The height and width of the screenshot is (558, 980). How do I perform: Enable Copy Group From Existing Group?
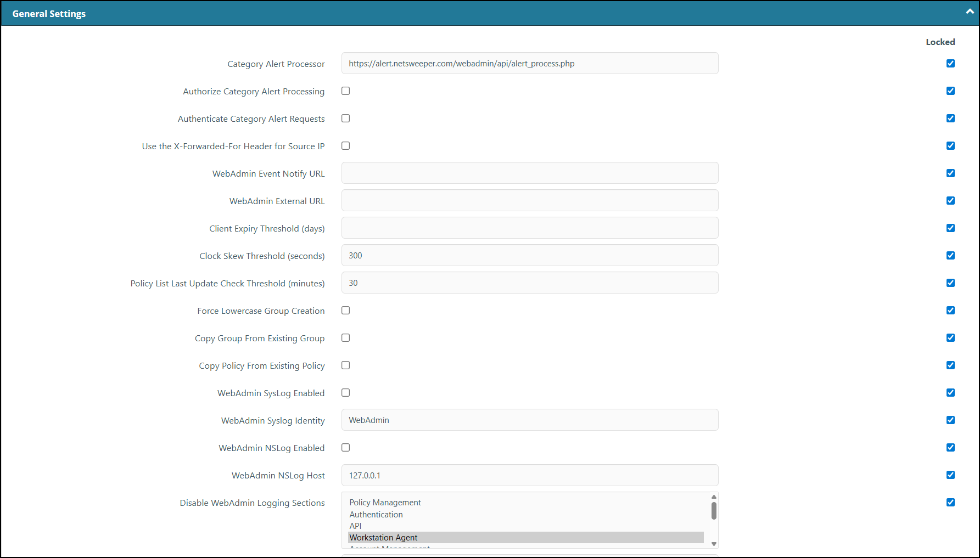pos(346,338)
